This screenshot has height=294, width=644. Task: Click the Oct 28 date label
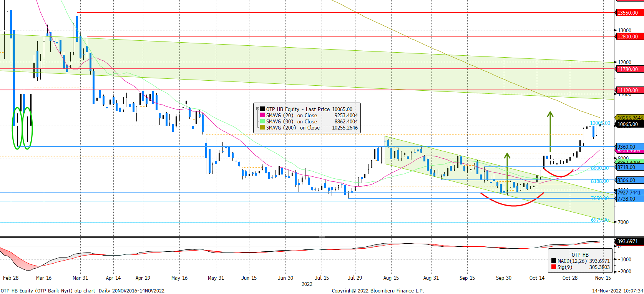(570, 278)
